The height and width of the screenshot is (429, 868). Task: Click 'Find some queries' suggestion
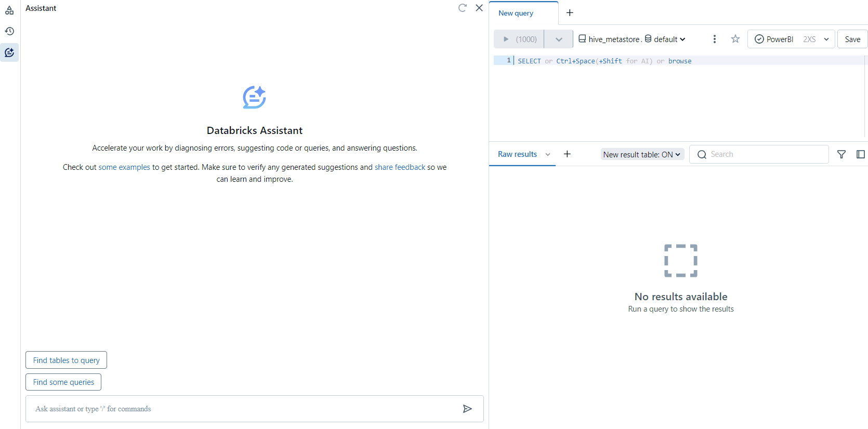(63, 382)
